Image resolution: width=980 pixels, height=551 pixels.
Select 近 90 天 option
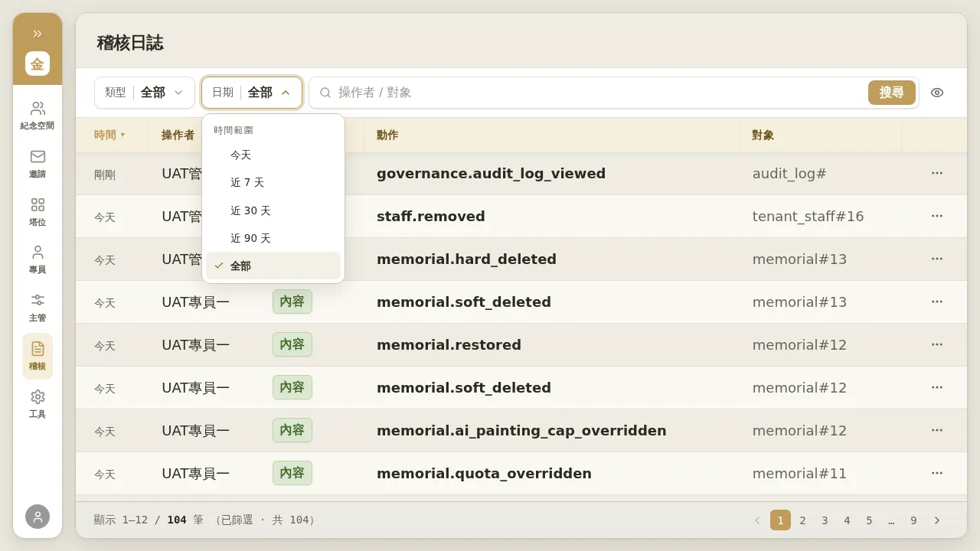pos(273,238)
